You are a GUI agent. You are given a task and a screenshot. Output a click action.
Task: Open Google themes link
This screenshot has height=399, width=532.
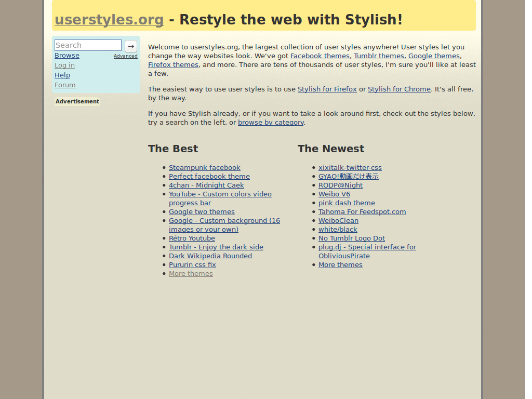point(434,56)
